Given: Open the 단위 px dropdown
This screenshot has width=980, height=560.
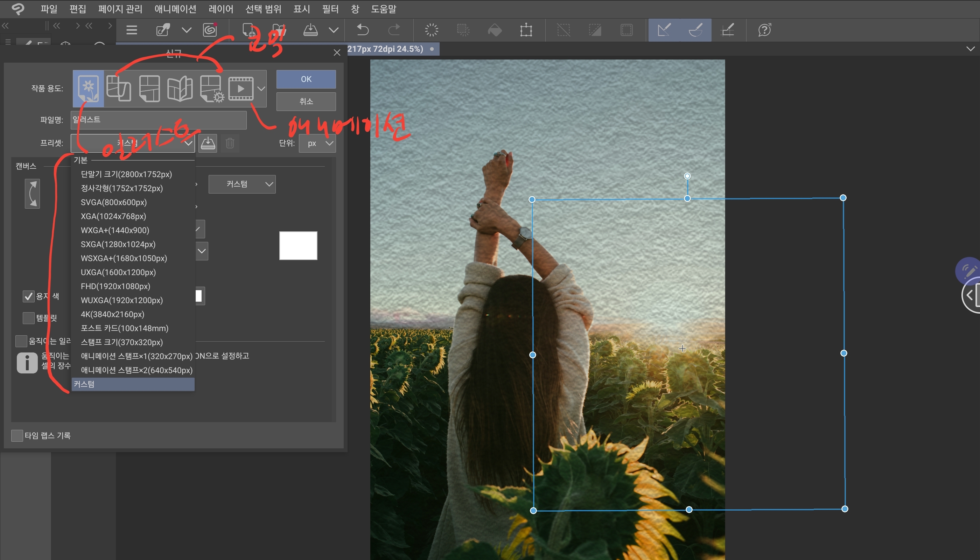Looking at the screenshot, I should (x=318, y=143).
